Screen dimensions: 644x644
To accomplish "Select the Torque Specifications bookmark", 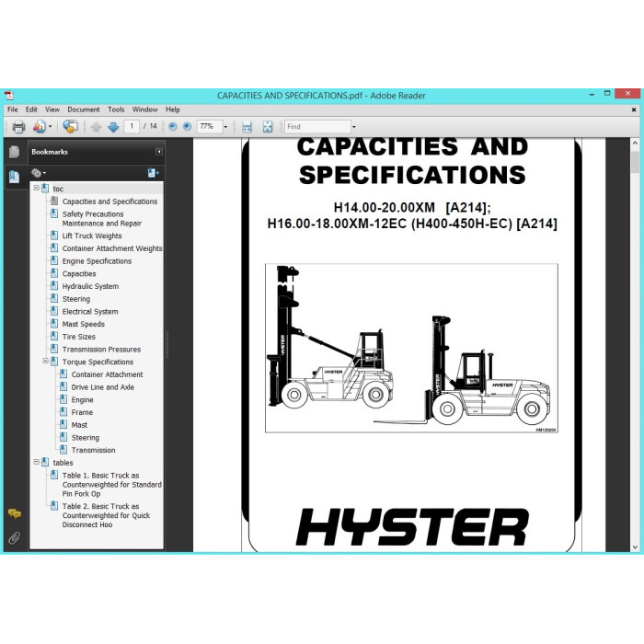I will [x=98, y=362].
